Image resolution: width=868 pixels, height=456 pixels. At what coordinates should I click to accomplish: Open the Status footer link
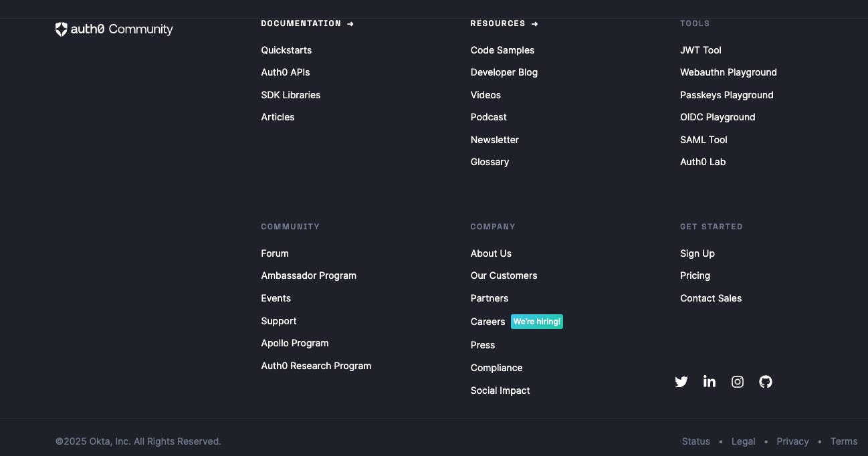pyautogui.click(x=696, y=441)
